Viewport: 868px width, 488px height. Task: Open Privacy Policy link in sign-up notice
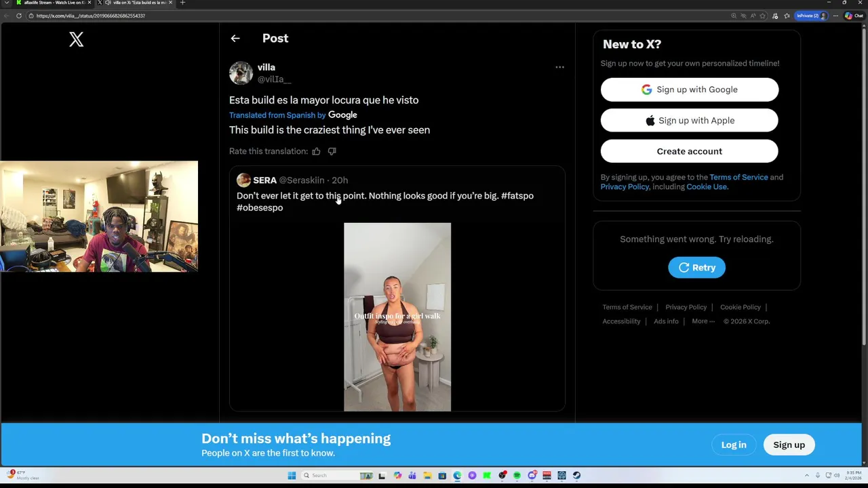coord(625,186)
